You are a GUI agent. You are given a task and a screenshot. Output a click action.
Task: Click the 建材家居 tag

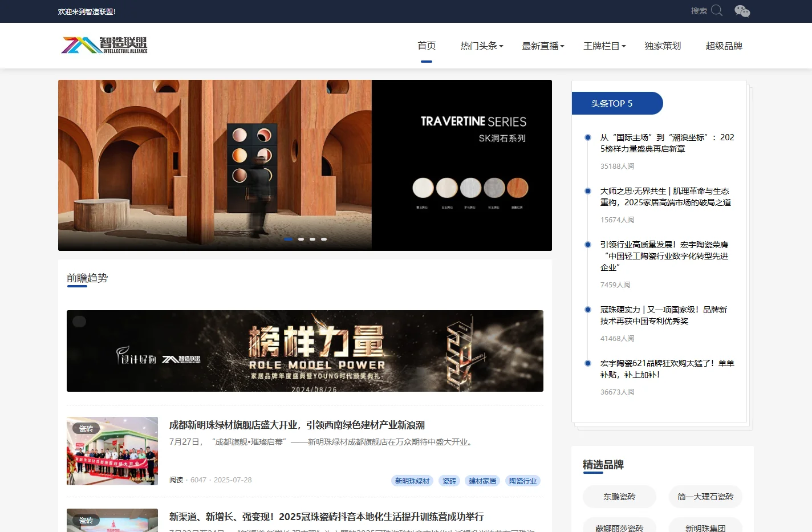click(x=482, y=481)
